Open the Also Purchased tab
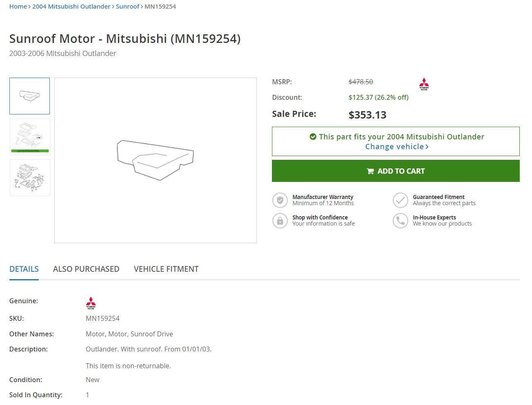532x405 pixels. coord(86,269)
